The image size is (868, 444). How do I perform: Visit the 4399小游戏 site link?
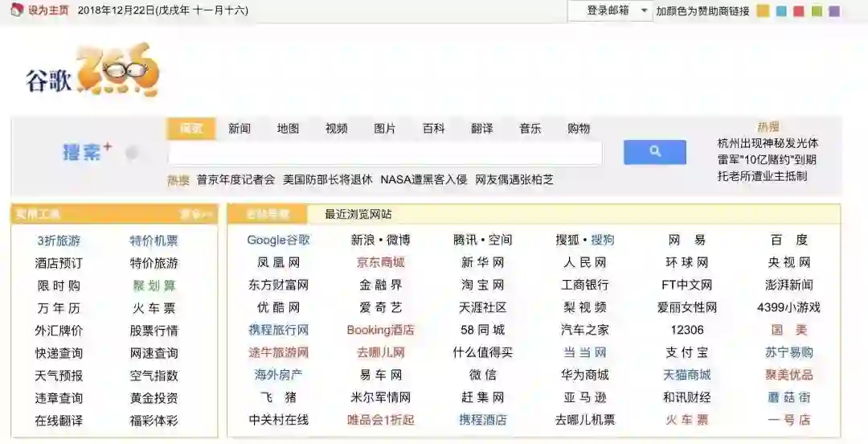point(789,307)
